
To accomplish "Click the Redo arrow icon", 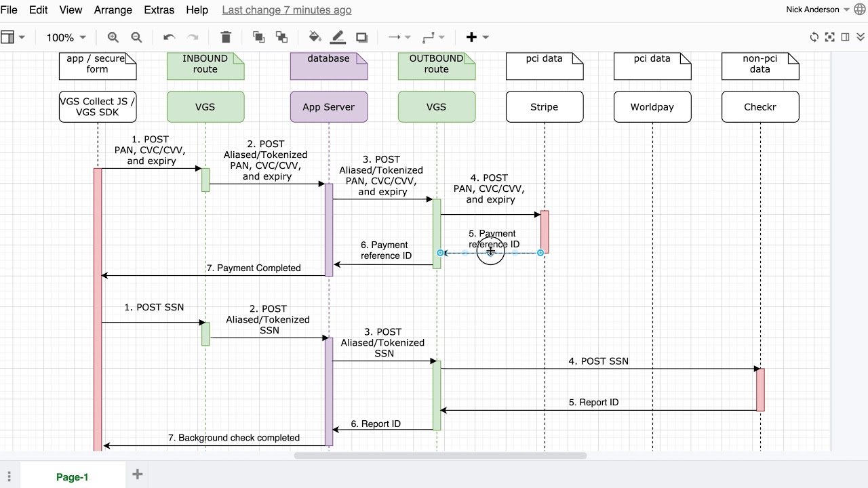I will (x=193, y=37).
